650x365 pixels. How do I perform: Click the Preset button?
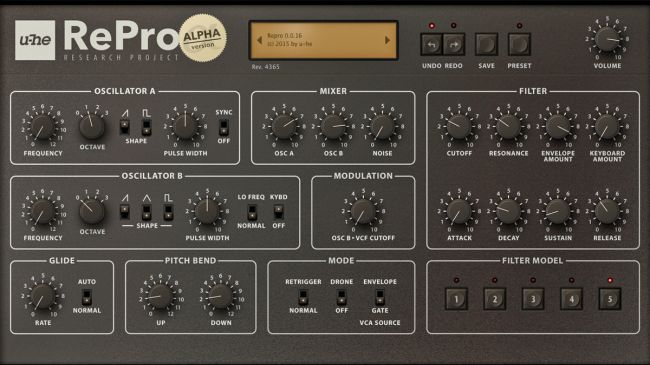(x=519, y=44)
